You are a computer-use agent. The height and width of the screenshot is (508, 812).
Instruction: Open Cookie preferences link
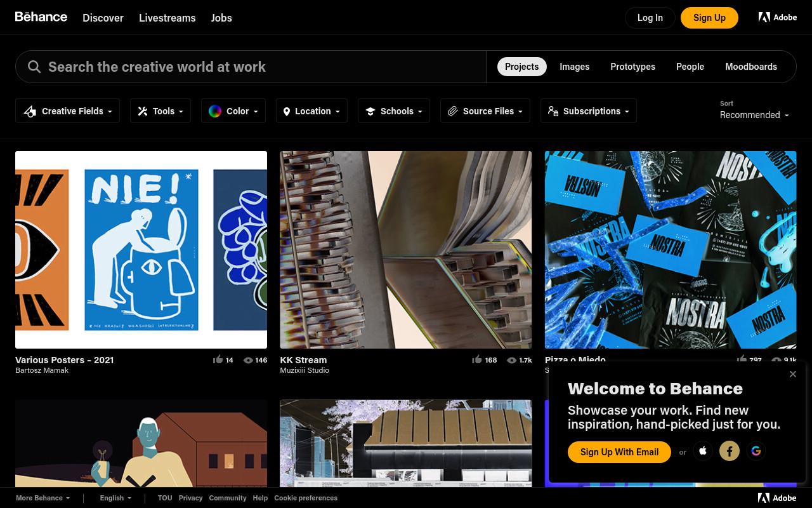(x=306, y=498)
